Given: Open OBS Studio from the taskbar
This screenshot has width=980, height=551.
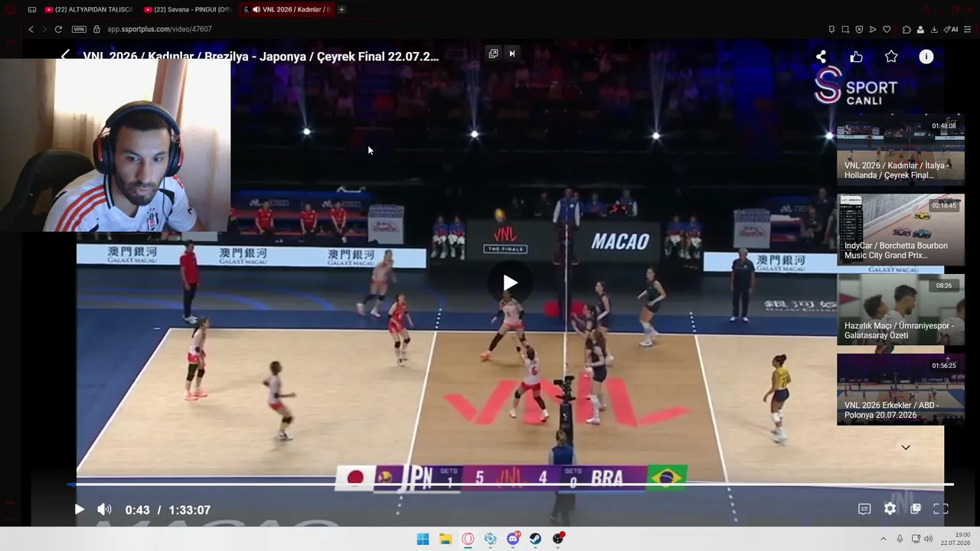Looking at the screenshot, I should [558, 539].
